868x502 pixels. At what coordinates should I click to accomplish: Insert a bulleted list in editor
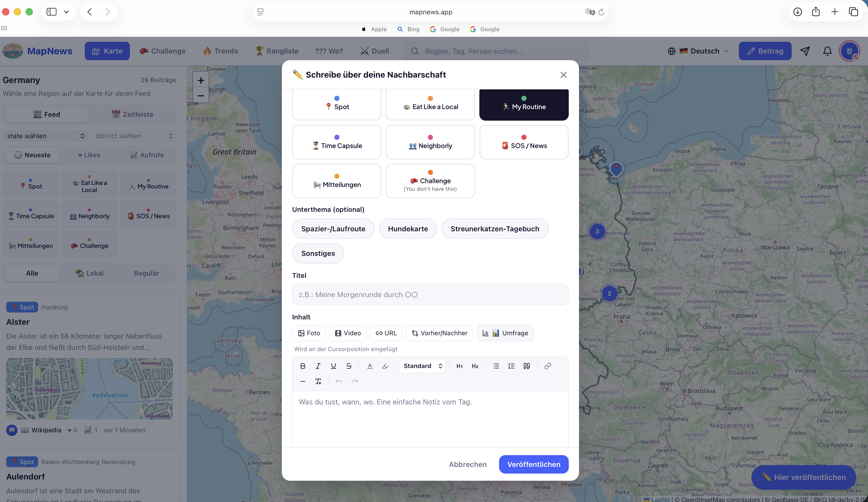coord(496,366)
